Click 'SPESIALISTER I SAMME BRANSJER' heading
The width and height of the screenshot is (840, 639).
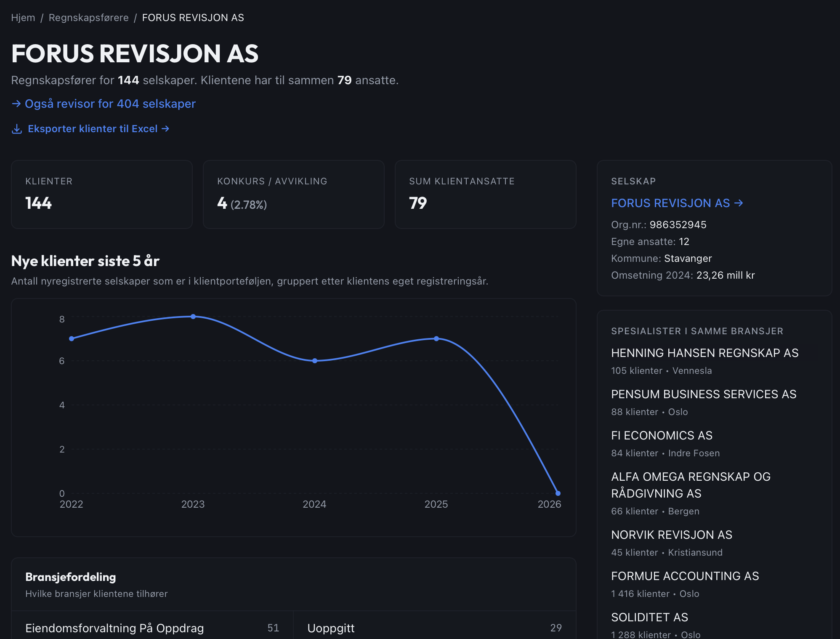coord(697,331)
